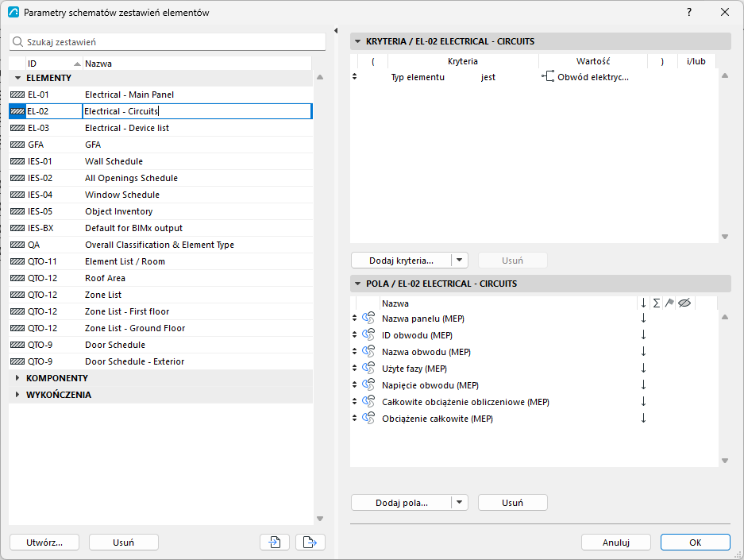Toggle sort arrow for Nazwa obwodu (MEP)

tap(643, 352)
